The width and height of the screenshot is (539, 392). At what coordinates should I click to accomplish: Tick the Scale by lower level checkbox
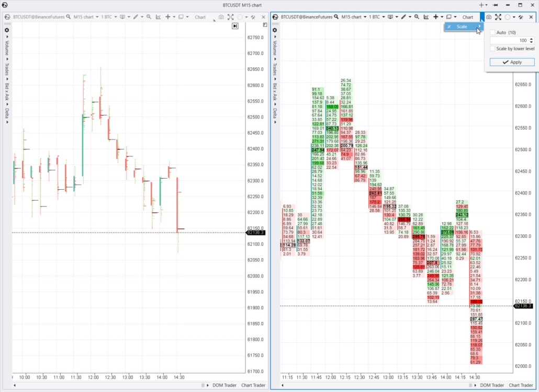pyautogui.click(x=492, y=49)
